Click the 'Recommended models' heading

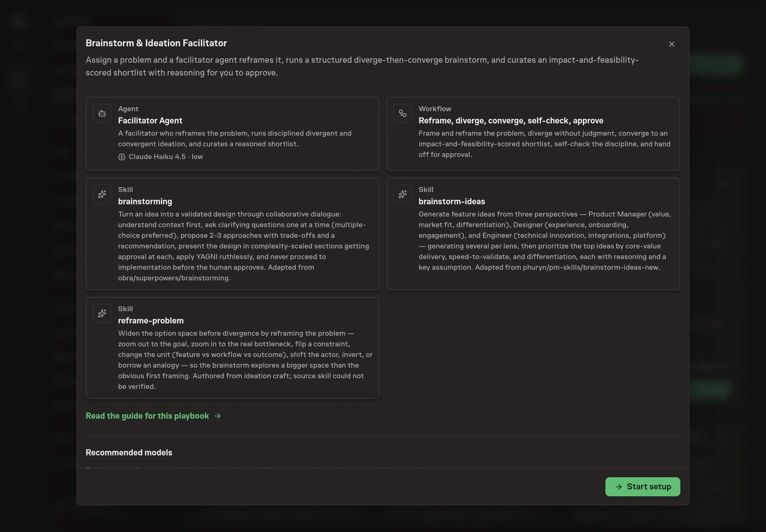pos(129,452)
